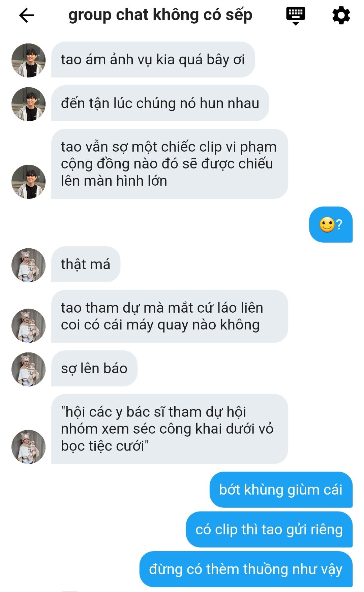
Task: Select the message 'đừng có thèm thuồng như vậy'
Action: point(246,569)
